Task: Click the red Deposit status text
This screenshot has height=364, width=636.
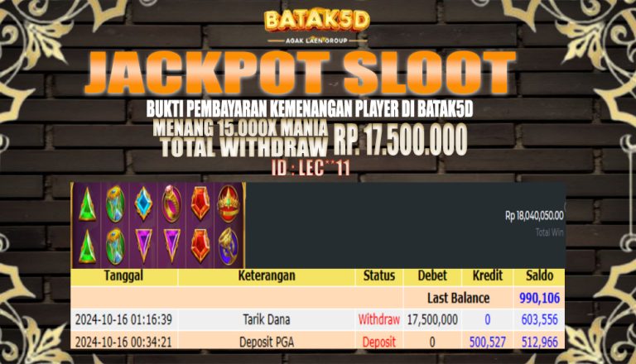Action: (378, 342)
